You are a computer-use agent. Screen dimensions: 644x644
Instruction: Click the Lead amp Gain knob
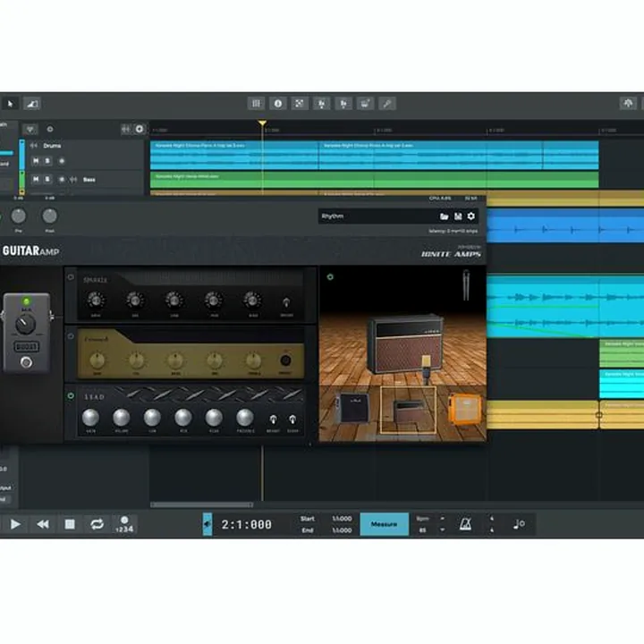pos(90,418)
